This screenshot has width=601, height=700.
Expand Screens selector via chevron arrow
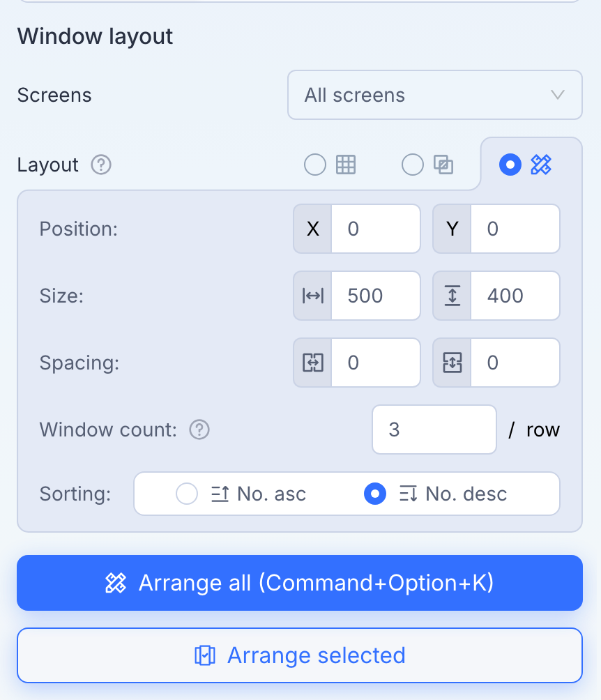(x=558, y=95)
